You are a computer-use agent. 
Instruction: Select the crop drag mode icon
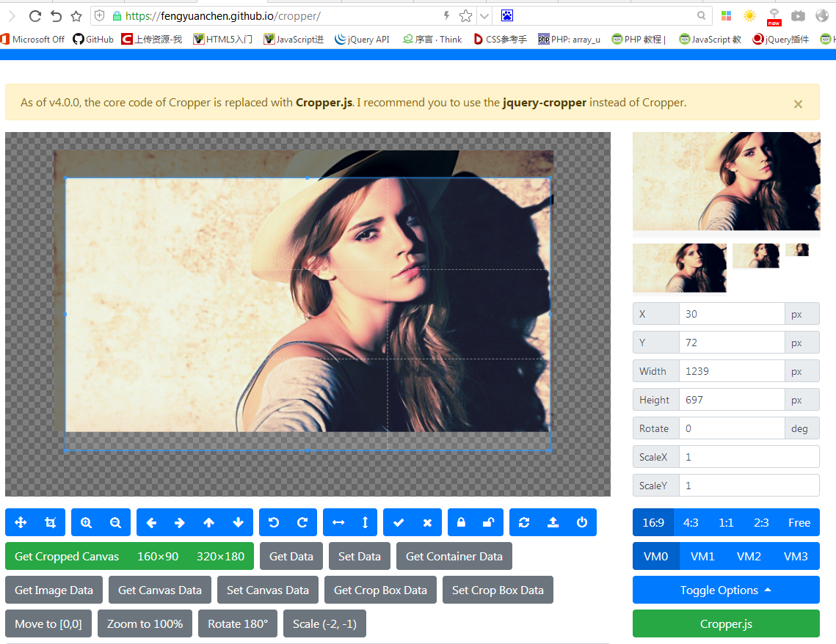tap(50, 522)
